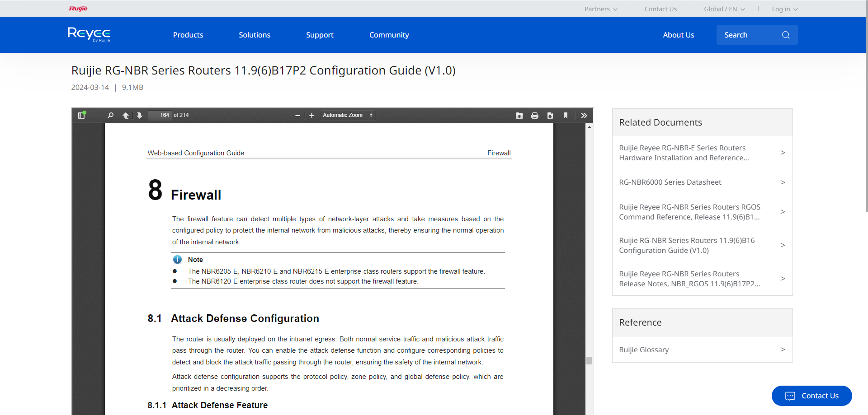This screenshot has height=415, width=868.
Task: Click the PDF vertical scrollbar thumb
Action: coord(589,360)
